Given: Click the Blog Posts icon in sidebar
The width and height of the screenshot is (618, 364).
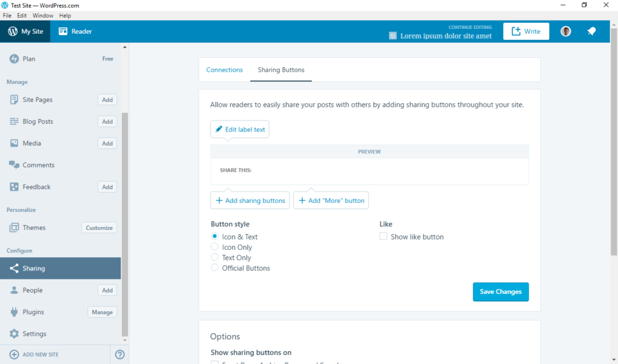Looking at the screenshot, I should tap(13, 121).
